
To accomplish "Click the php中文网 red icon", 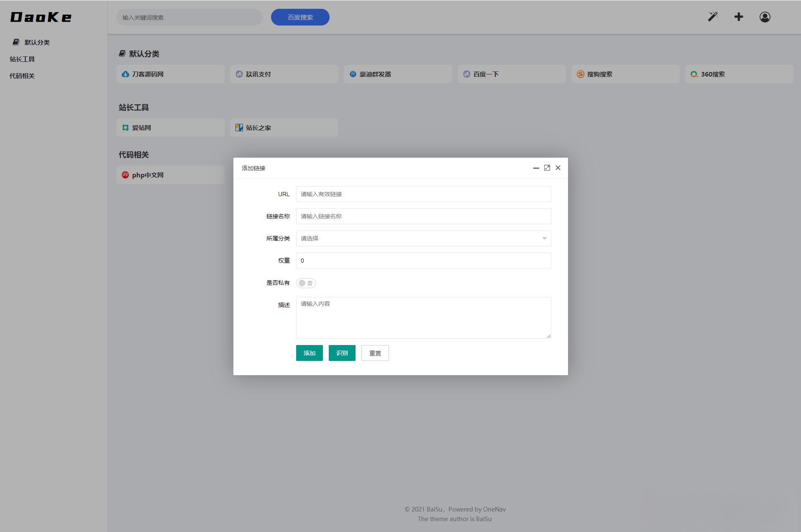I will click(125, 175).
